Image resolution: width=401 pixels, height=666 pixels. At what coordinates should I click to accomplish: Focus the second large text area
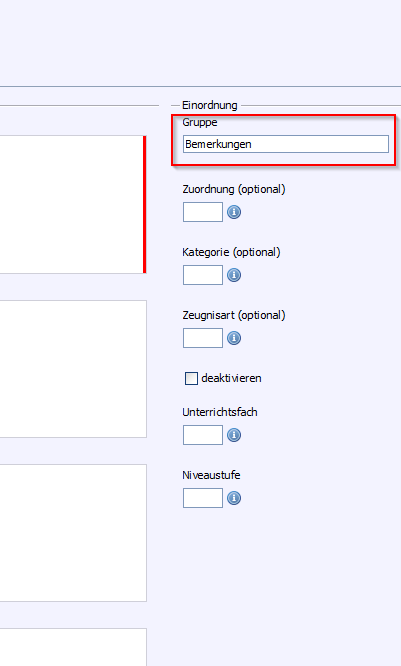coord(73,369)
